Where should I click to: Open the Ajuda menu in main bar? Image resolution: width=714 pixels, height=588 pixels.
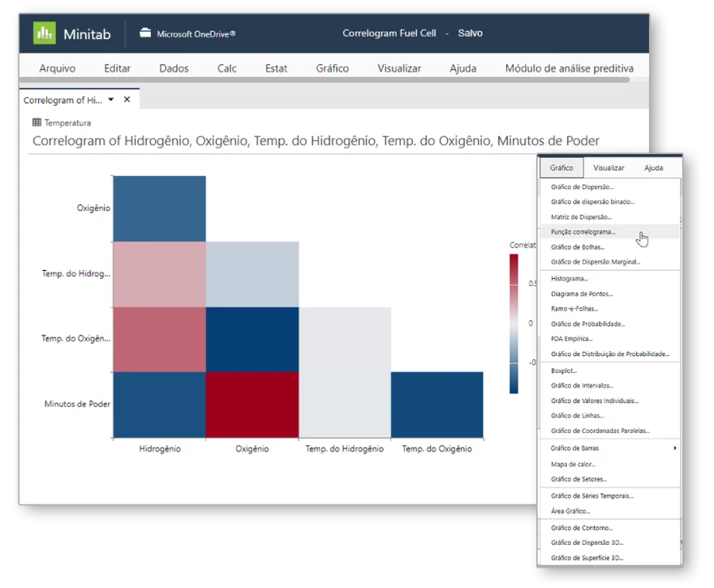(463, 68)
